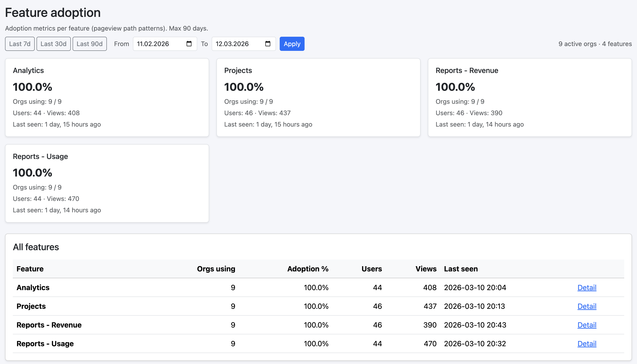Select the Last 7d date range
This screenshot has width=637, height=364.
tap(19, 44)
